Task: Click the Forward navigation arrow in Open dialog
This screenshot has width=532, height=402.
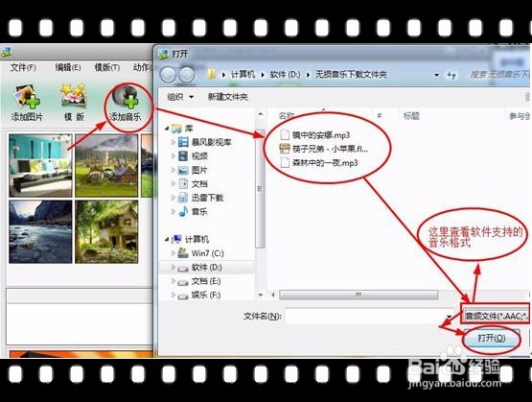Action: coord(187,75)
